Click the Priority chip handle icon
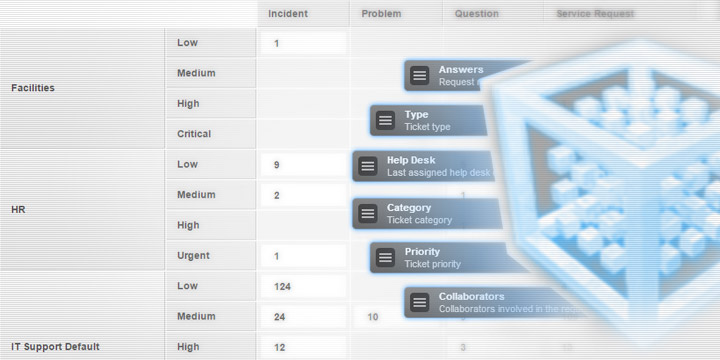This screenshot has height=360, width=720. (385, 258)
